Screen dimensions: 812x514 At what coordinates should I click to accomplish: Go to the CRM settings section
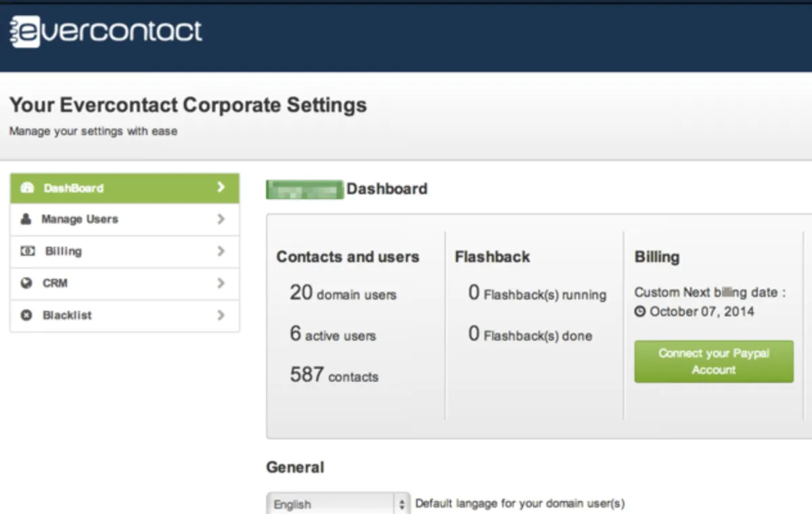tap(55, 283)
